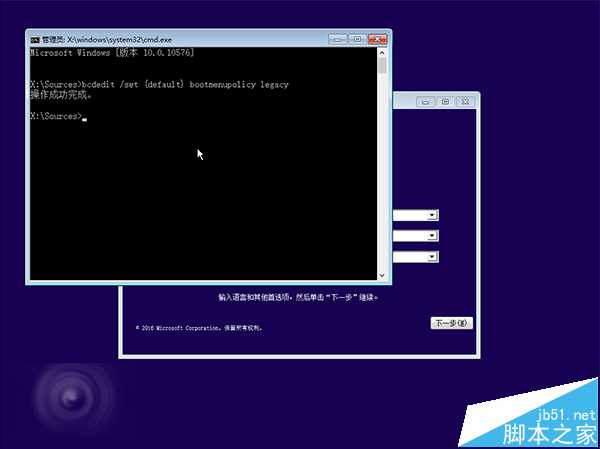The image size is (600, 449).
Task: Minimize the Windows Setup window
Action: point(425,102)
